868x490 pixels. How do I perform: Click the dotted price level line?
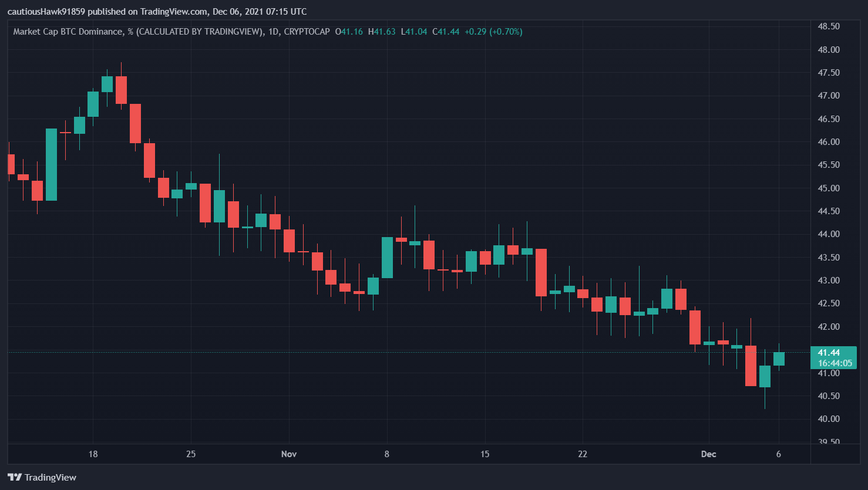(411, 352)
